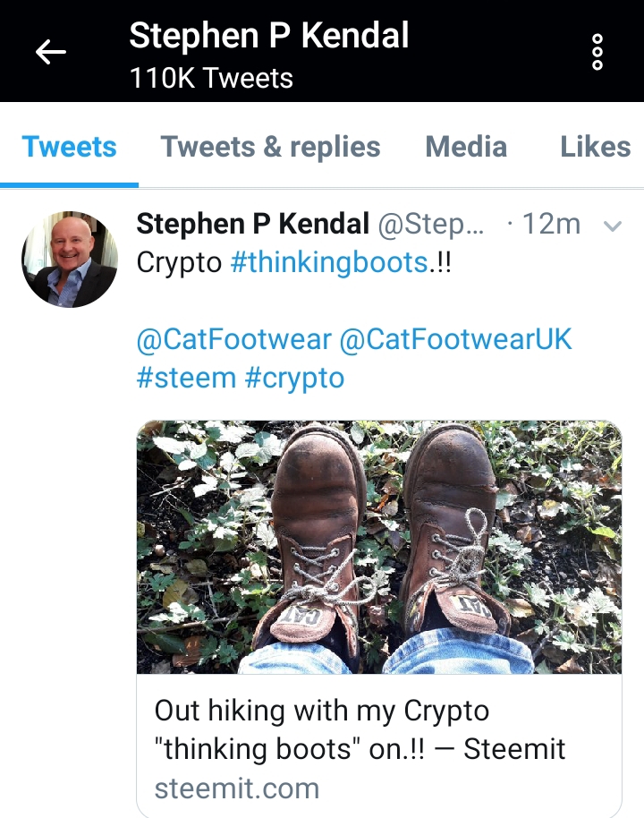Tap the #crypto hashtag
Image resolution: width=644 pixels, height=818 pixels.
(x=294, y=377)
